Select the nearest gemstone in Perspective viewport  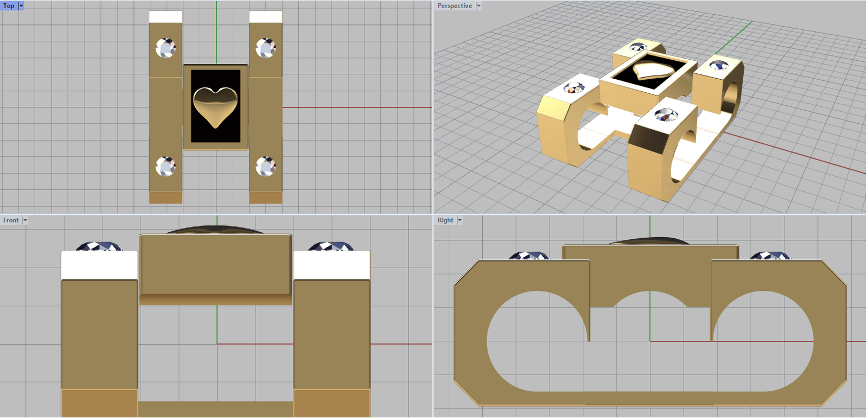coord(666,115)
